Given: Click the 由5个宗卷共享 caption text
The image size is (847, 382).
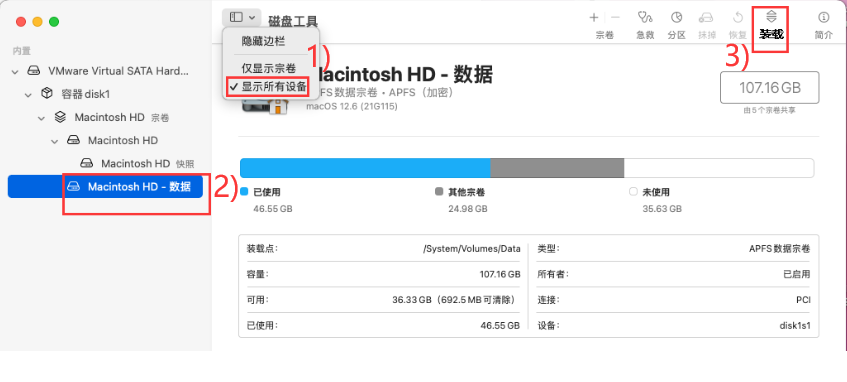Looking at the screenshot, I should point(769,110).
